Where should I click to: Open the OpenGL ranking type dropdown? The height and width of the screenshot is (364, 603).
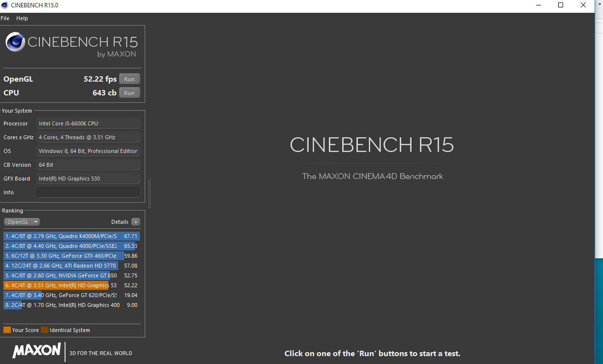click(x=22, y=222)
